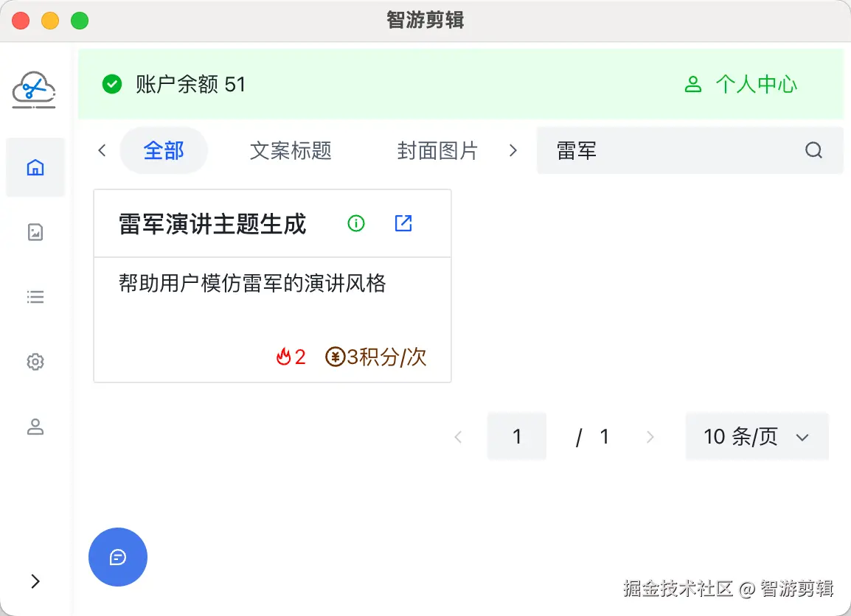This screenshot has height=616, width=851.
Task: Open card via external link icon
Action: pos(403,223)
